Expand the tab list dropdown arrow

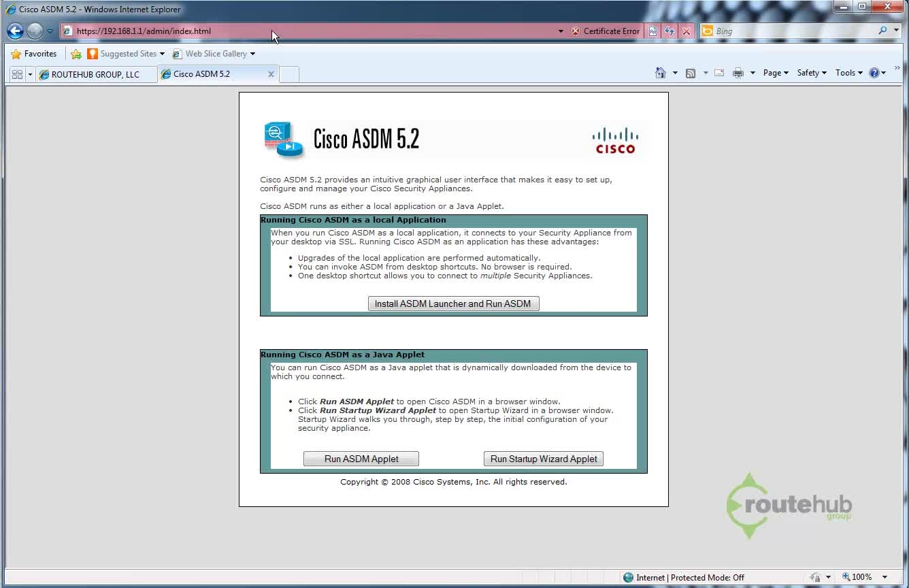30,74
